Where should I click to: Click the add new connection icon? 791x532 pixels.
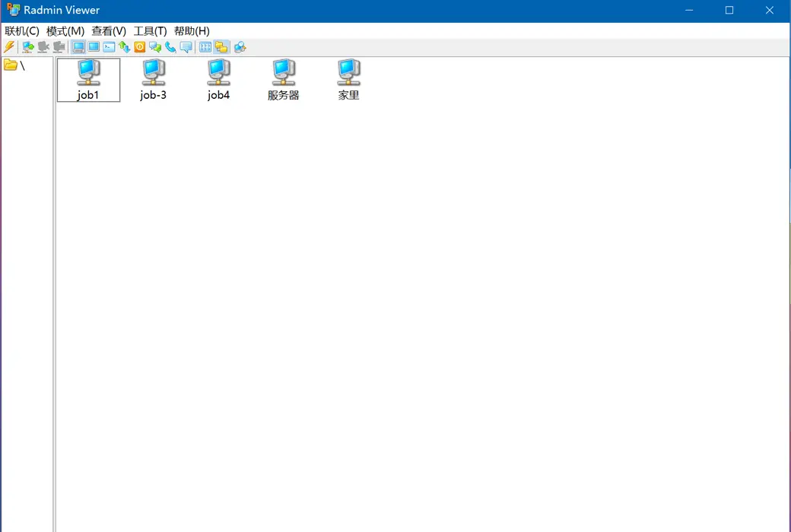tap(28, 47)
